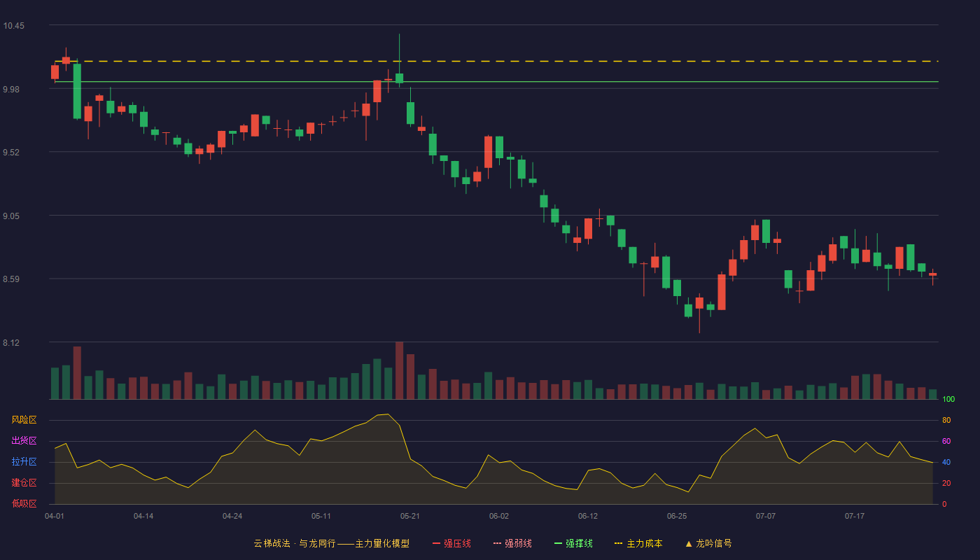This screenshot has width=980, height=560.
Task: Click the 05-21 date label
Action: point(410,516)
